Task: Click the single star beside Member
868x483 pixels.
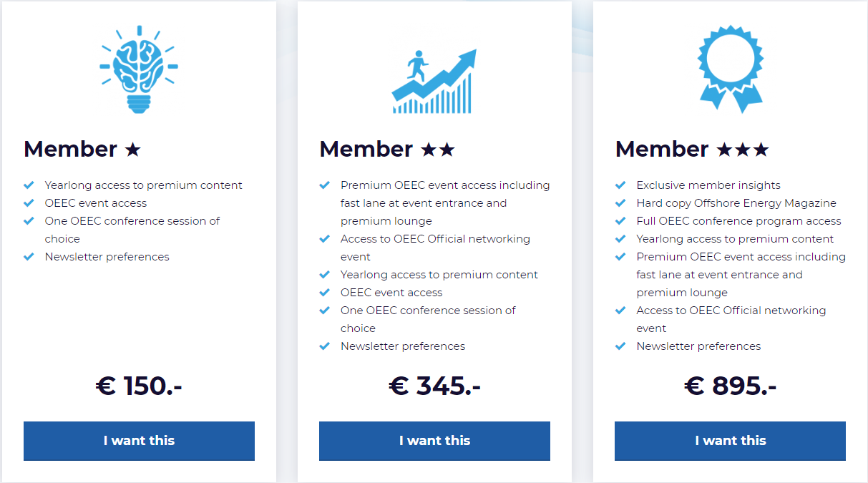Action: 132,150
